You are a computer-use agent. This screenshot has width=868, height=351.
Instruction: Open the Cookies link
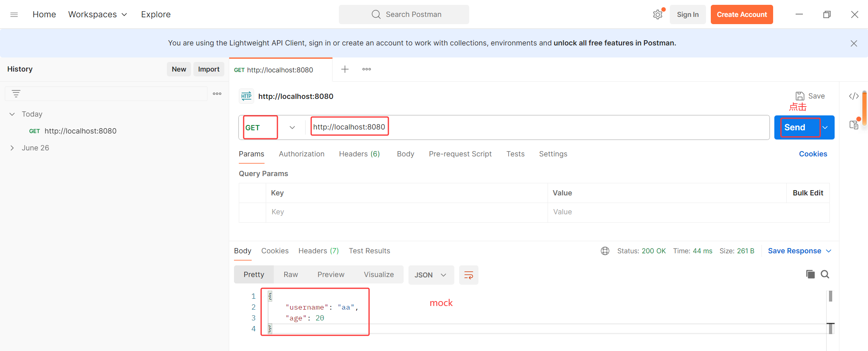click(x=813, y=154)
